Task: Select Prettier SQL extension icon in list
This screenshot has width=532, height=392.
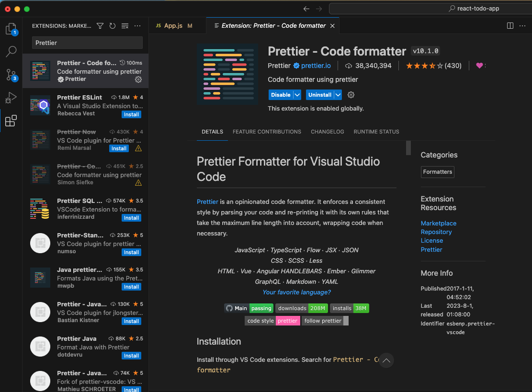Action: click(x=40, y=209)
